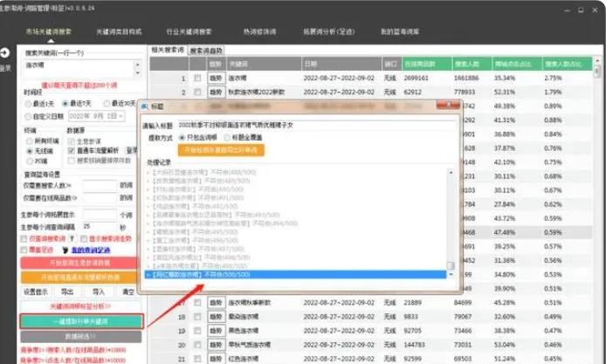
Task: Click the 趋势 button for row 1 连衣裙
Action: coord(216,79)
